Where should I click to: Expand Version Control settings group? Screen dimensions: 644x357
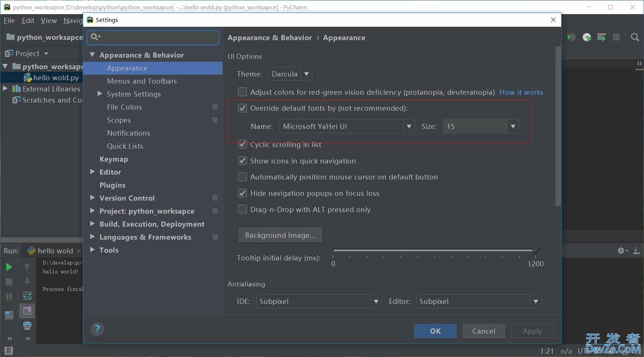click(92, 198)
